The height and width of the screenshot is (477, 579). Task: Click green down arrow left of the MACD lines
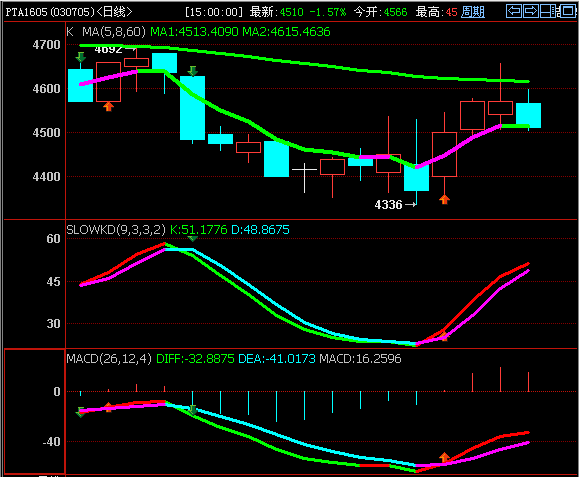click(80, 412)
